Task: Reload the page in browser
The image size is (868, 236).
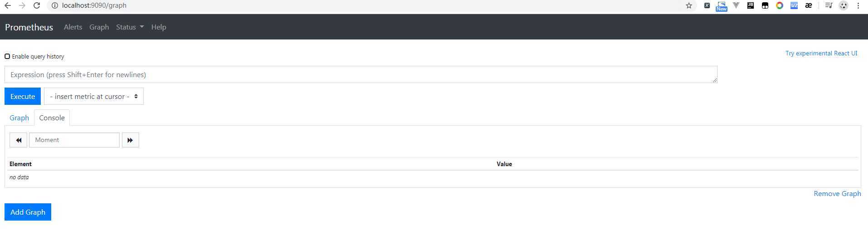Action: tap(37, 5)
